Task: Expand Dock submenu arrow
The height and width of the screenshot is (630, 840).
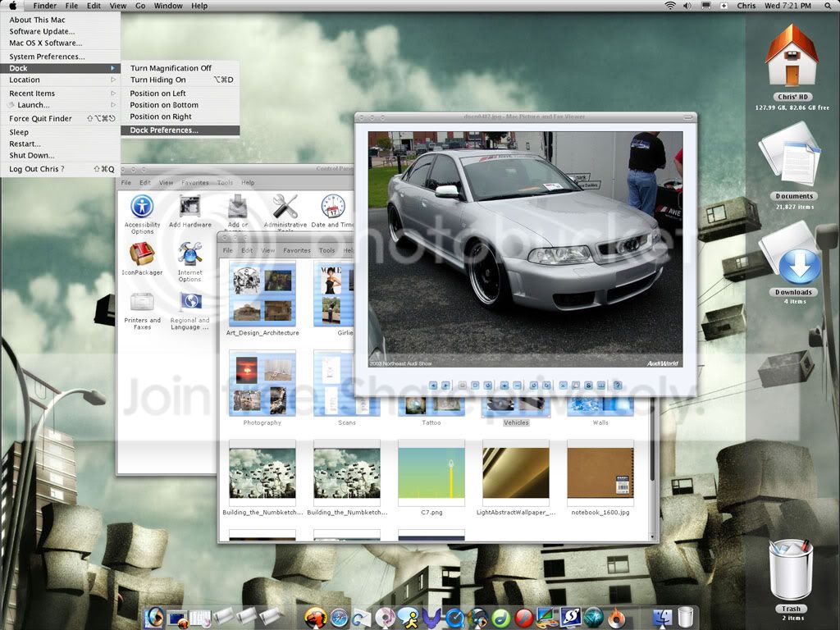Action: [112, 68]
